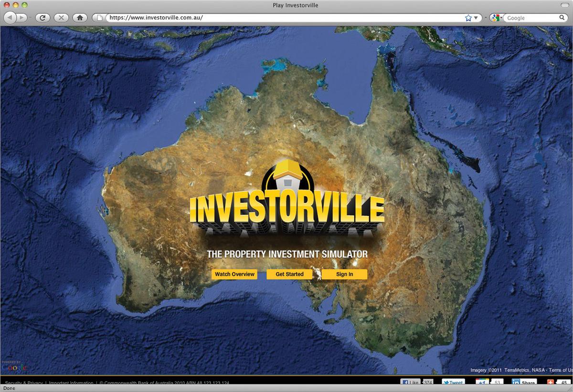Screen dimensions: 573x392
Task: Go forward to the next page
Action: 22,18
